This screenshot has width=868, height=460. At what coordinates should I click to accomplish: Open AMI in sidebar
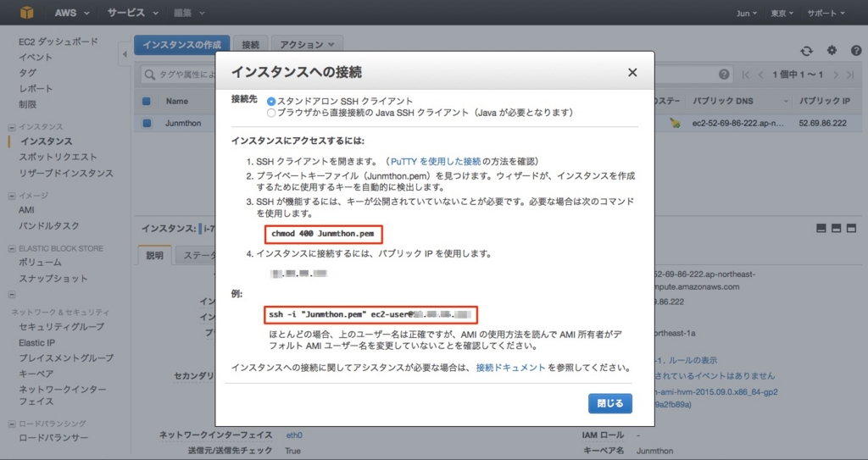pyautogui.click(x=26, y=210)
